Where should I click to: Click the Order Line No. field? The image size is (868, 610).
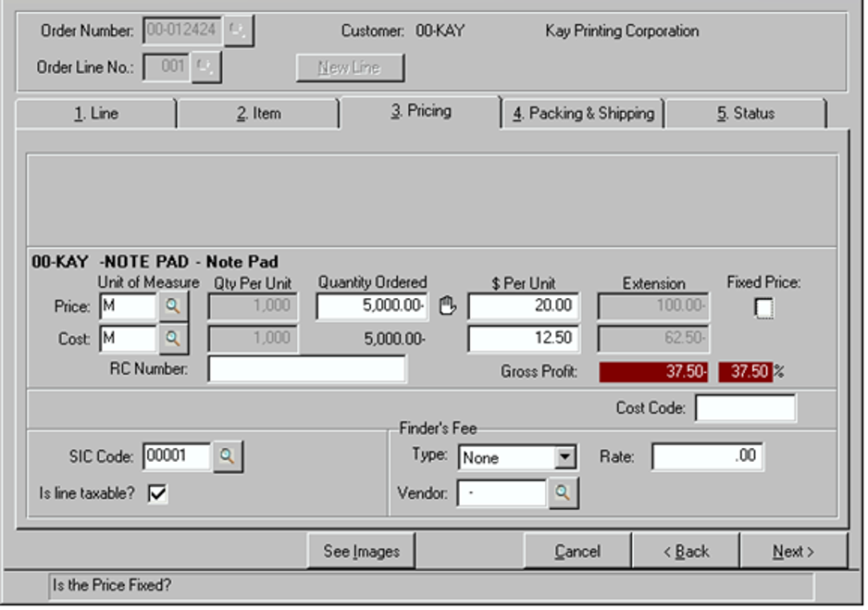coord(166,67)
